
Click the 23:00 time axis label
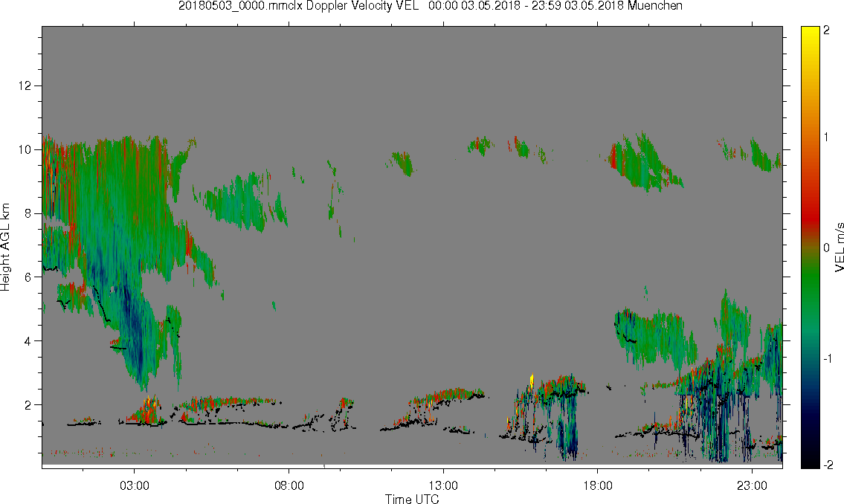click(x=752, y=485)
